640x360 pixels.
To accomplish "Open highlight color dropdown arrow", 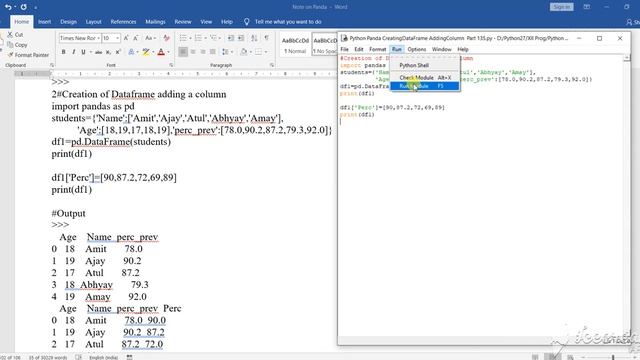I will pyautogui.click(x=153, y=52).
